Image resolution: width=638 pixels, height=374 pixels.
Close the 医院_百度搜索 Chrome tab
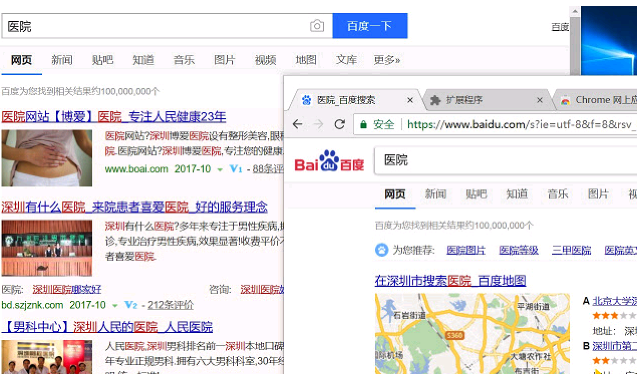(x=410, y=100)
